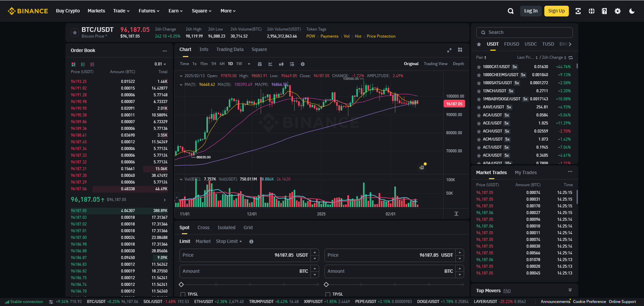
Task: Enable TP/SL checkbox on sell side
Action: click(328, 294)
